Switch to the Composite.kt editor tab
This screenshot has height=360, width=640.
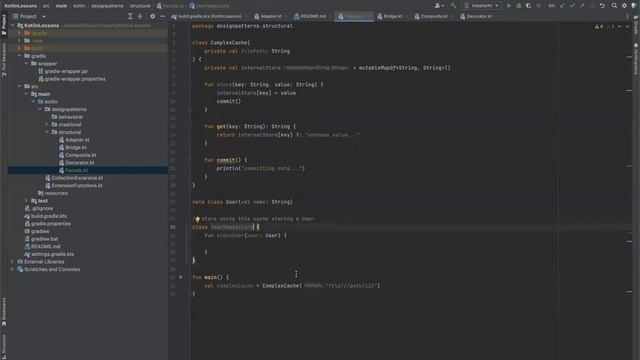click(x=432, y=16)
